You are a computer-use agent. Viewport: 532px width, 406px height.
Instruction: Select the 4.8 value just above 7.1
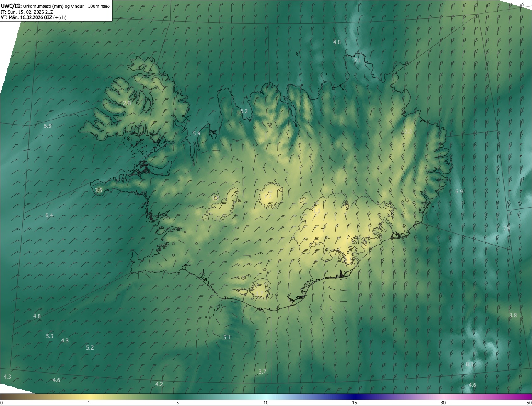(337, 42)
